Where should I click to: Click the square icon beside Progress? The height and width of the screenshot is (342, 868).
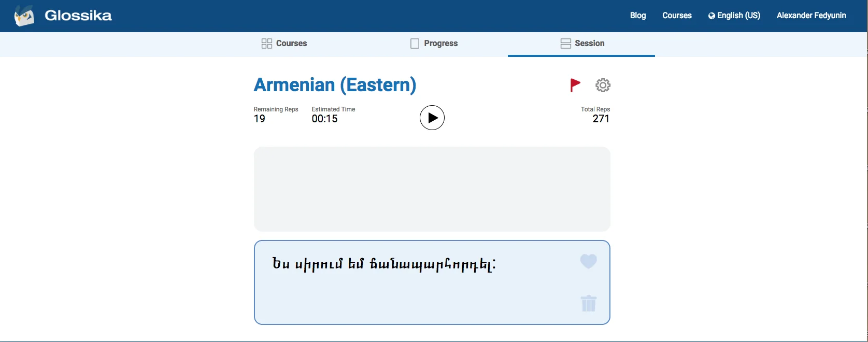coord(415,44)
